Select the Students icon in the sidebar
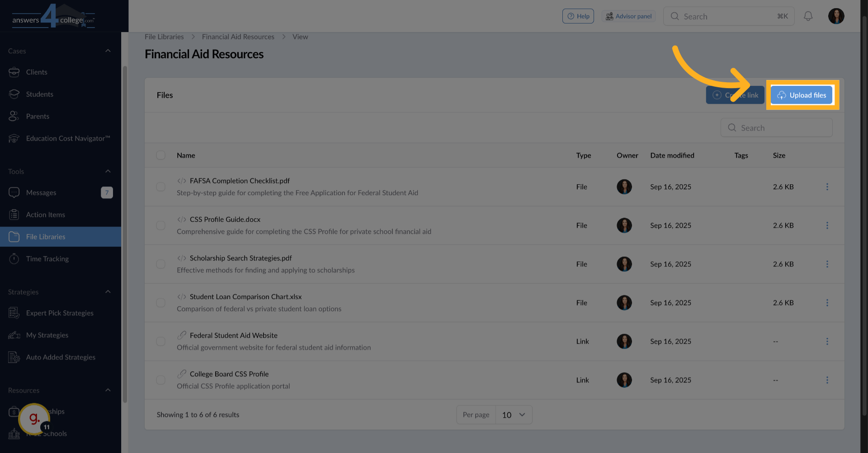This screenshot has width=868, height=453. 14,94
